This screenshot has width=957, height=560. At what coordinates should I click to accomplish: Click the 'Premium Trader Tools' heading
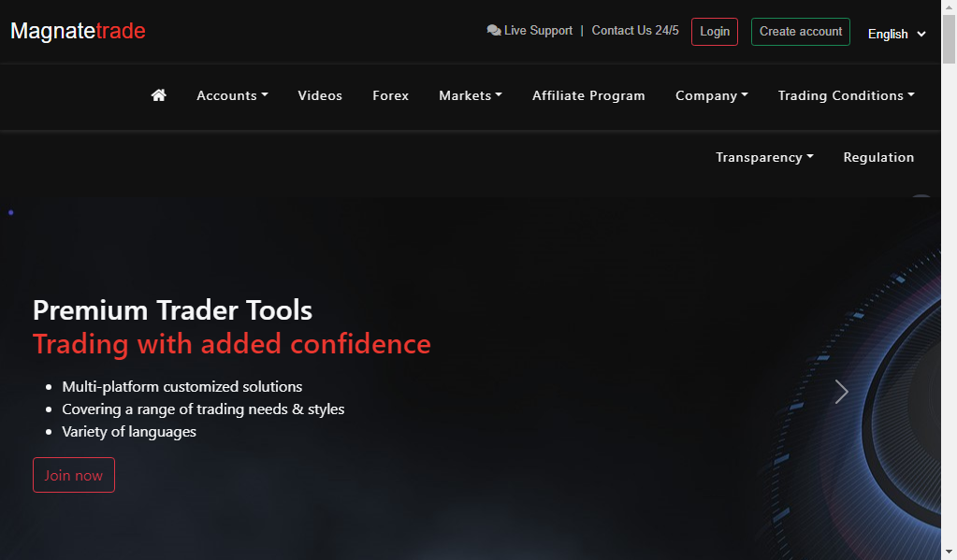coord(173,310)
